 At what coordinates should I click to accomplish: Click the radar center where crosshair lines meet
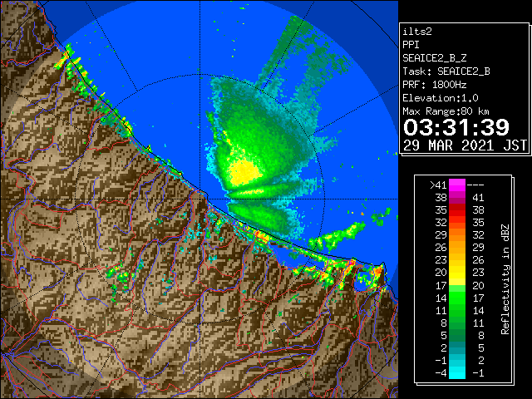pyautogui.click(x=200, y=199)
